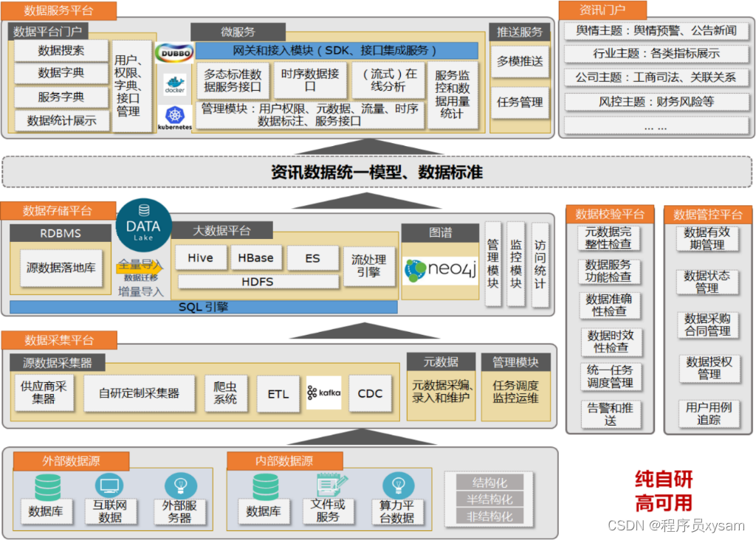Image resolution: width=756 pixels, height=540 pixels.
Task: Click document icon above 文件或服务
Action: (x=331, y=485)
